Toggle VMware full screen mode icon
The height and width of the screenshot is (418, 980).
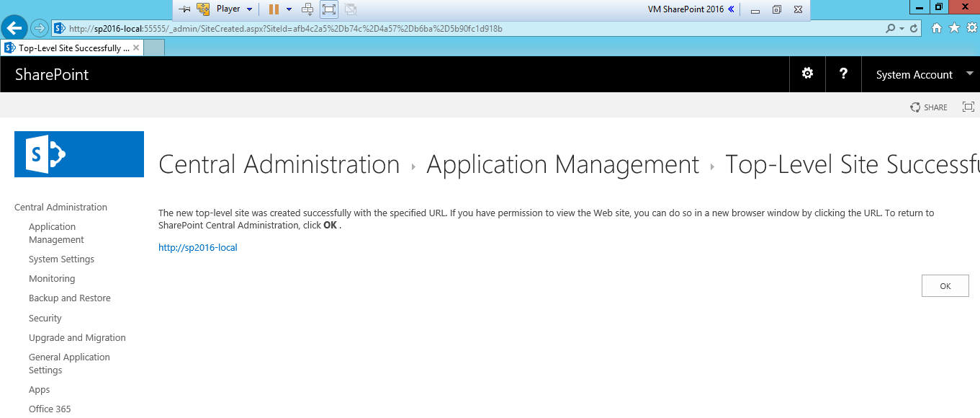[329, 9]
